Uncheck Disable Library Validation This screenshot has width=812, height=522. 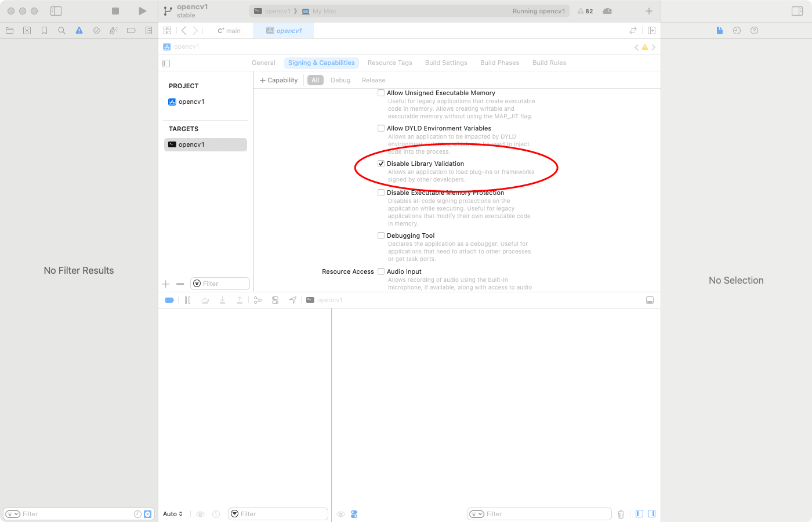click(381, 164)
